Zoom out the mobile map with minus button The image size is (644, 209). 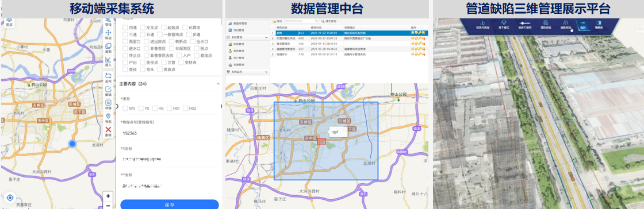pos(108,206)
